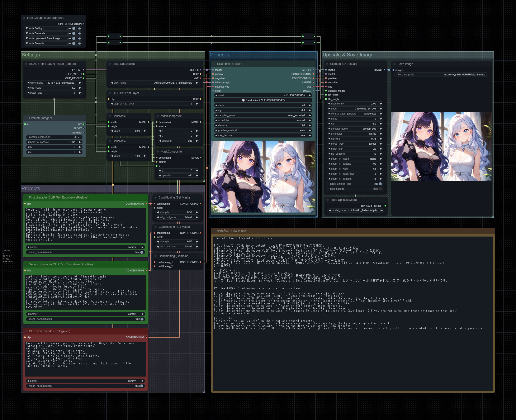Click the go-to arrow for Upscale & Save Image
The width and height of the screenshot is (516, 420).
(x=79, y=38)
